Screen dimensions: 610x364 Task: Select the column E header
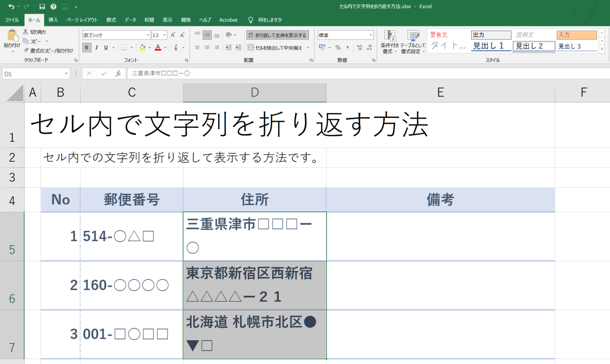coord(440,93)
